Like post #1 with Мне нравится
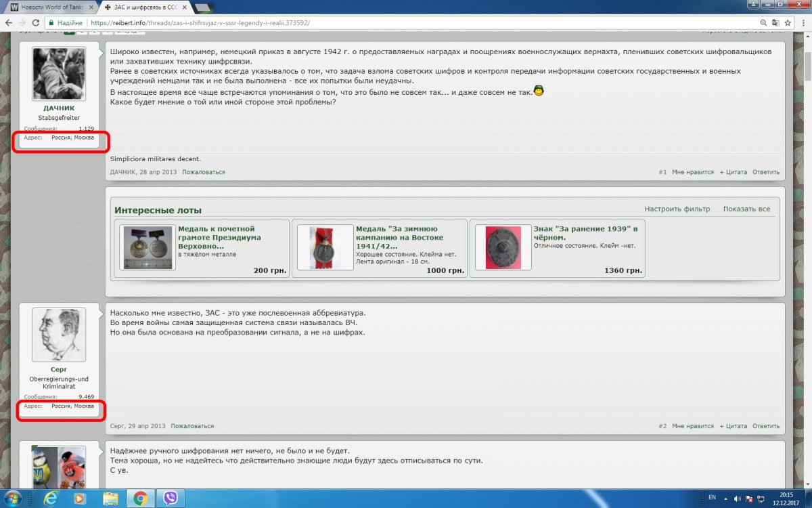The image size is (812, 508). pos(693,172)
